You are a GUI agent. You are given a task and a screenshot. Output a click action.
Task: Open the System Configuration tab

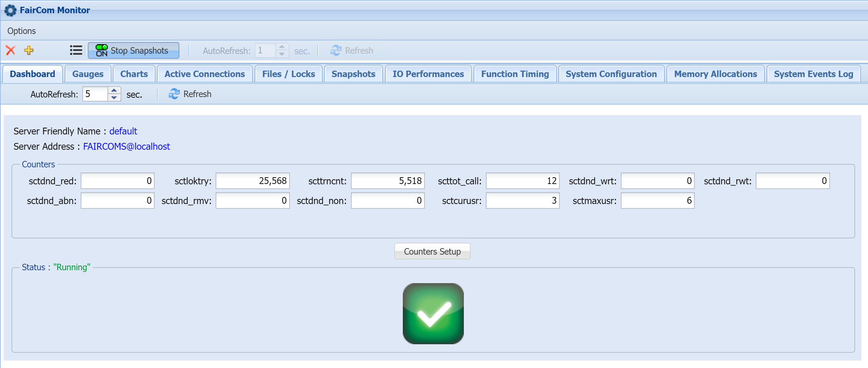tap(611, 74)
